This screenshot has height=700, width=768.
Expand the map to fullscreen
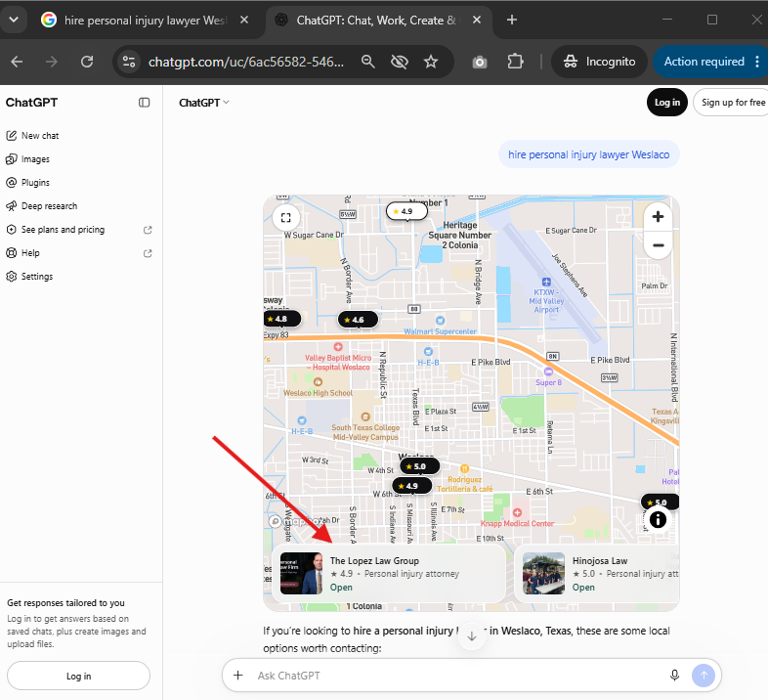point(286,217)
